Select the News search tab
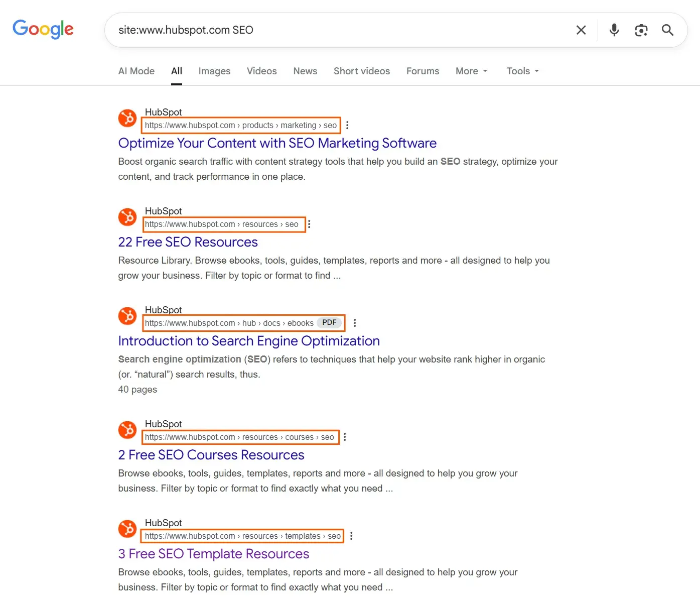This screenshot has height=601, width=700. [x=305, y=71]
